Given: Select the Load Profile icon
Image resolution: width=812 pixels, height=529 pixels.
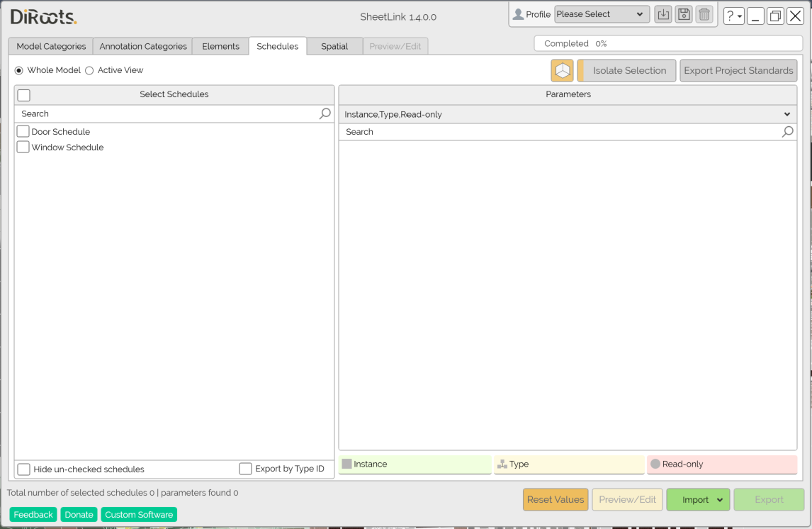Looking at the screenshot, I should [x=663, y=13].
